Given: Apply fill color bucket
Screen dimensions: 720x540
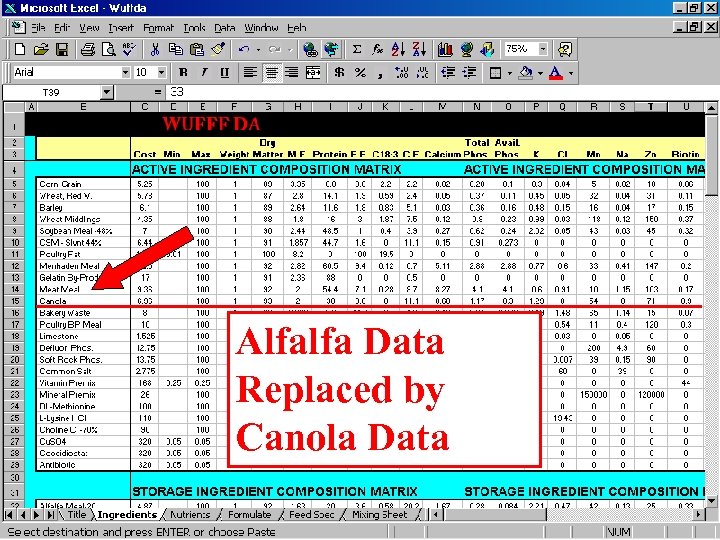Looking at the screenshot, I should 526,73.
